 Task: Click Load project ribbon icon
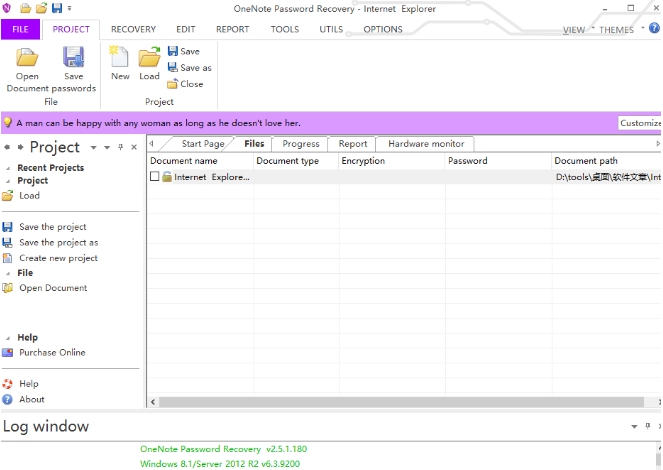149,63
